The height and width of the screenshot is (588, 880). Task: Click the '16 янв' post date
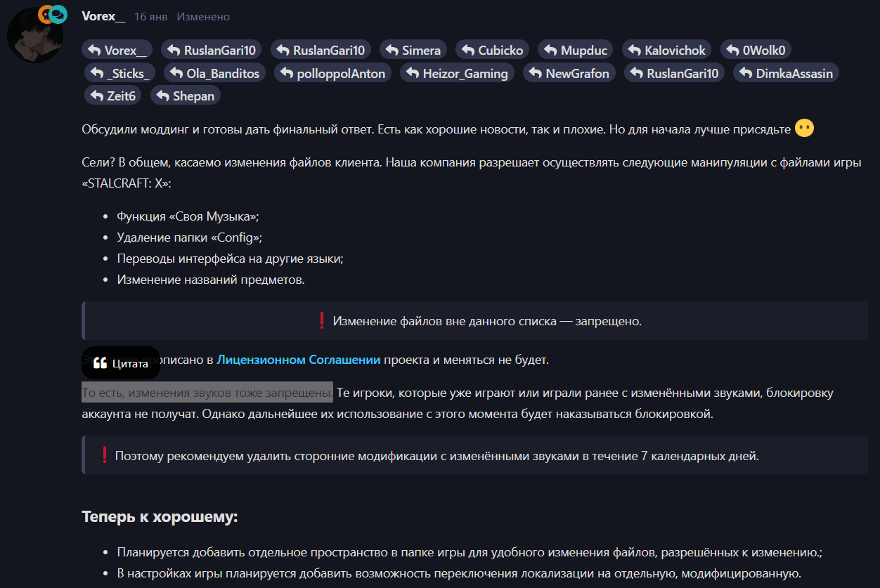click(150, 17)
